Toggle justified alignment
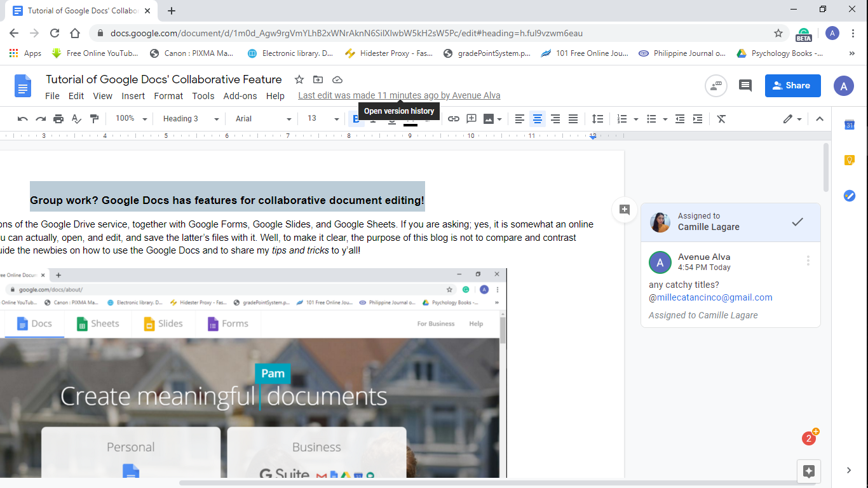The image size is (868, 488). coord(573,119)
